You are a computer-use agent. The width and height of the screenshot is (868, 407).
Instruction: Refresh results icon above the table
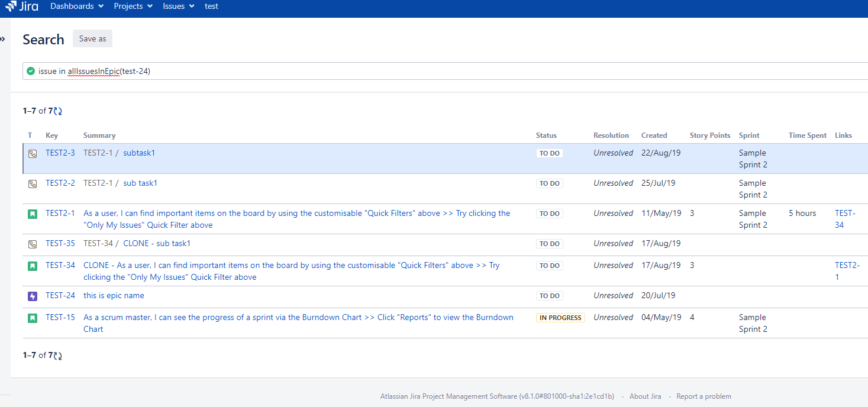[58, 111]
